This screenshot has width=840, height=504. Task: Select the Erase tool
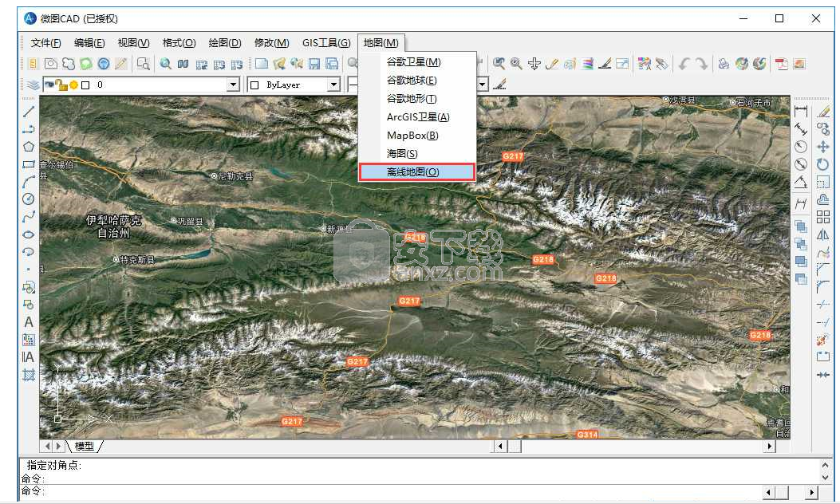[x=823, y=112]
